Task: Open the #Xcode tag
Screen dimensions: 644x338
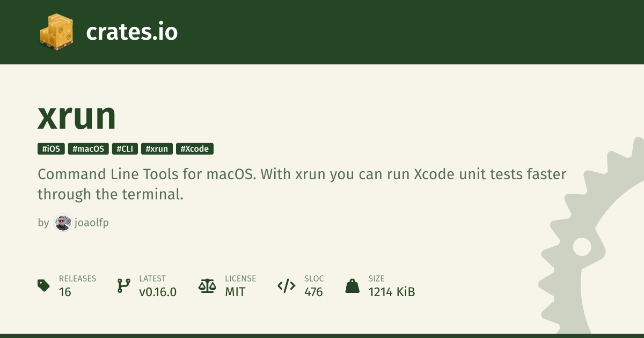Action: (x=195, y=149)
